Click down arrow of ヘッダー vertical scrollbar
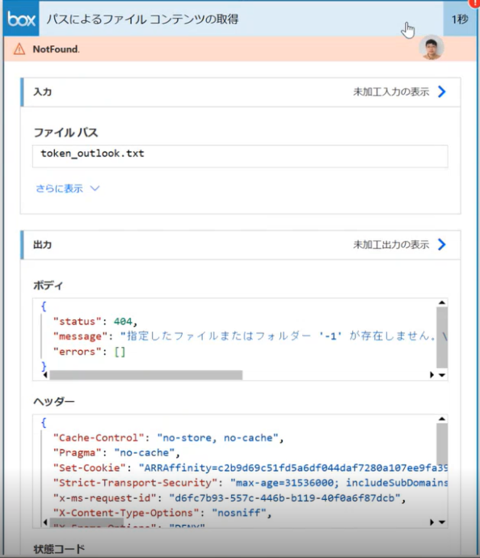 point(442,522)
